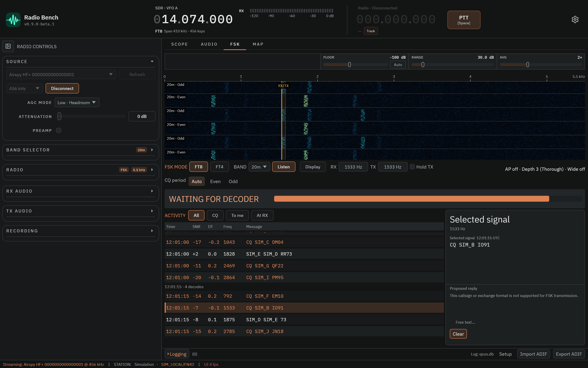Open settings gear icon
This screenshot has width=588, height=368.
pos(575,20)
